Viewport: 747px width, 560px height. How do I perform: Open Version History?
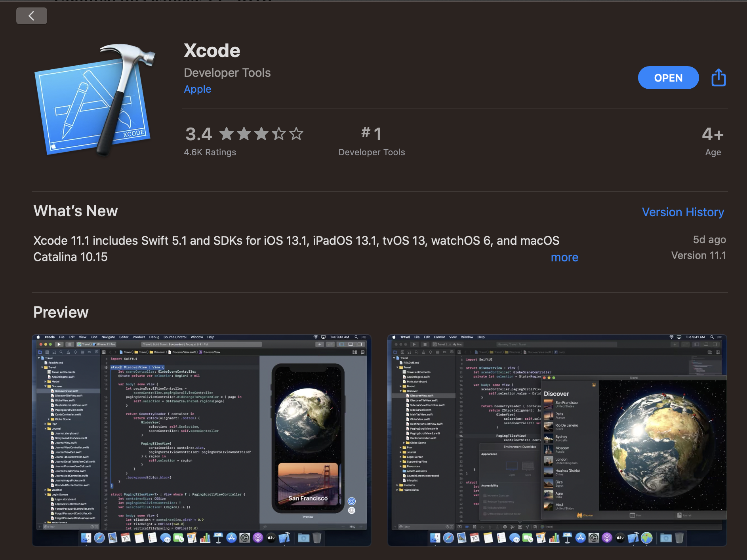click(x=683, y=212)
